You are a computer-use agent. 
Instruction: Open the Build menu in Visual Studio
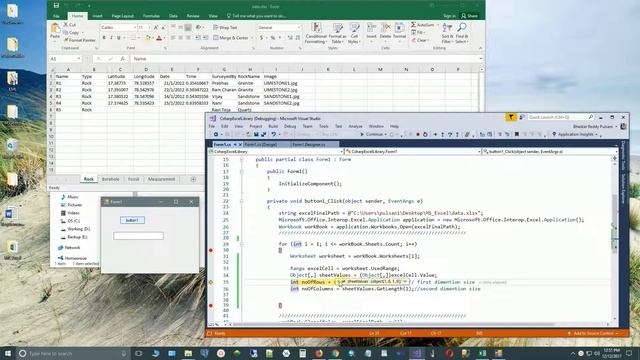coord(273,127)
